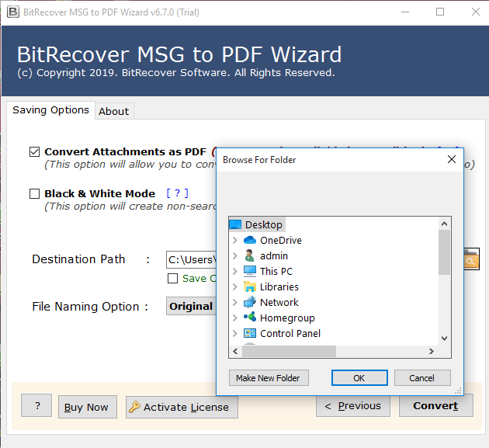Viewport: 489px width, 448px height.
Task: Click the folder tree scroll up arrow
Action: point(444,224)
